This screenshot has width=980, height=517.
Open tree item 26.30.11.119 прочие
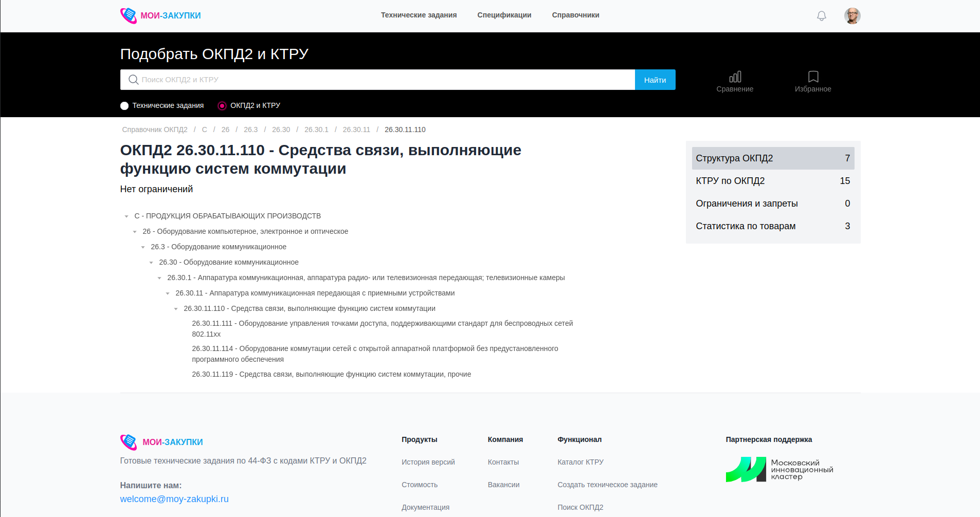[x=331, y=374]
